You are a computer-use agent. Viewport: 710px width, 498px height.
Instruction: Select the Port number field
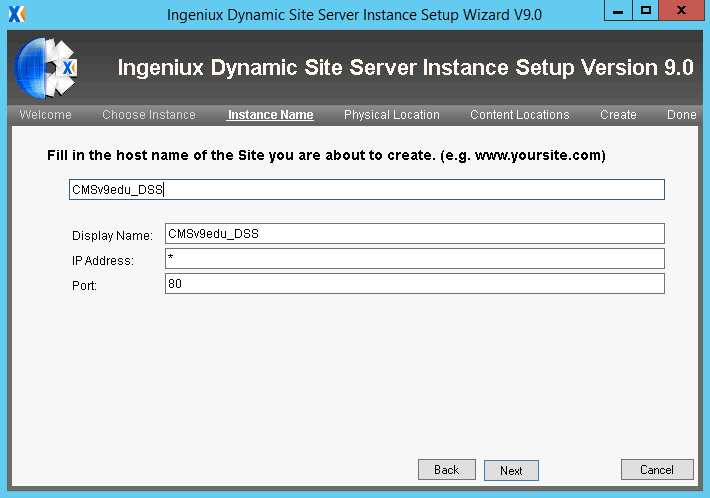point(415,283)
